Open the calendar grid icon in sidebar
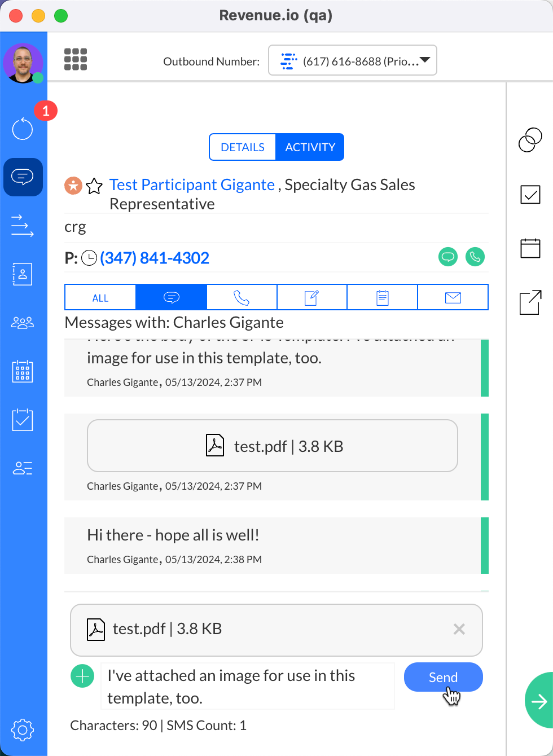The width and height of the screenshot is (553, 756). pos(23,372)
